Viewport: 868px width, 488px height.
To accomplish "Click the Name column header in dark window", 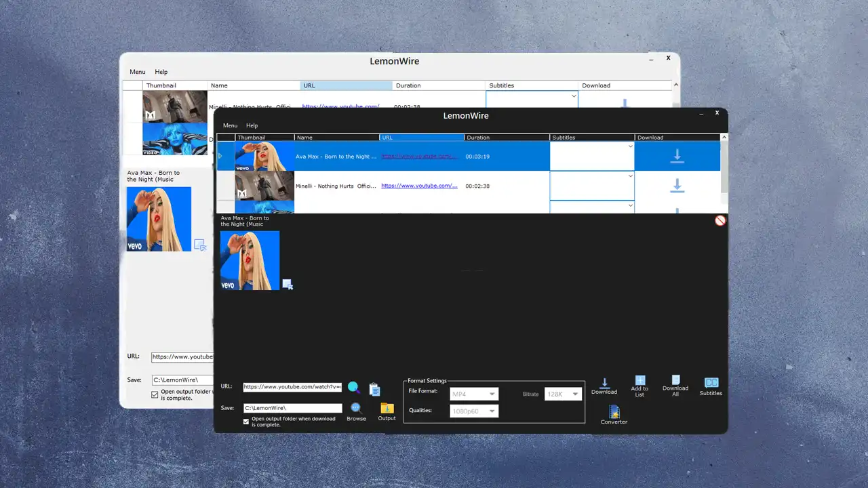I will [337, 138].
